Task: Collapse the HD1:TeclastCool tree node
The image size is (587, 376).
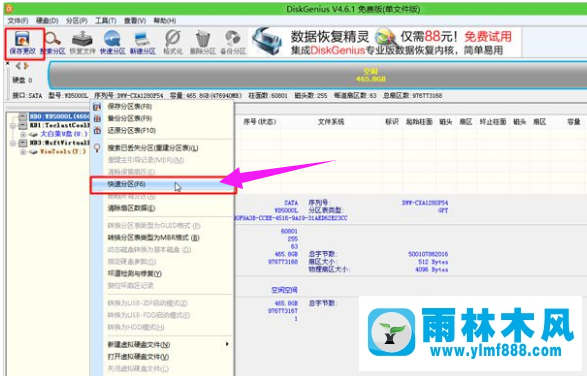Action: point(13,125)
